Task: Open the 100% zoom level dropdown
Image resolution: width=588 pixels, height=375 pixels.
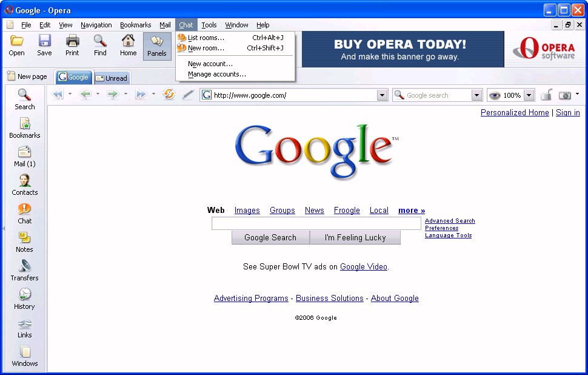Action: coord(529,95)
